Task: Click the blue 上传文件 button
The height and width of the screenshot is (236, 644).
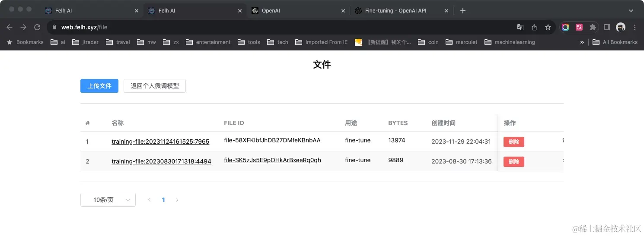Action: coord(99,86)
